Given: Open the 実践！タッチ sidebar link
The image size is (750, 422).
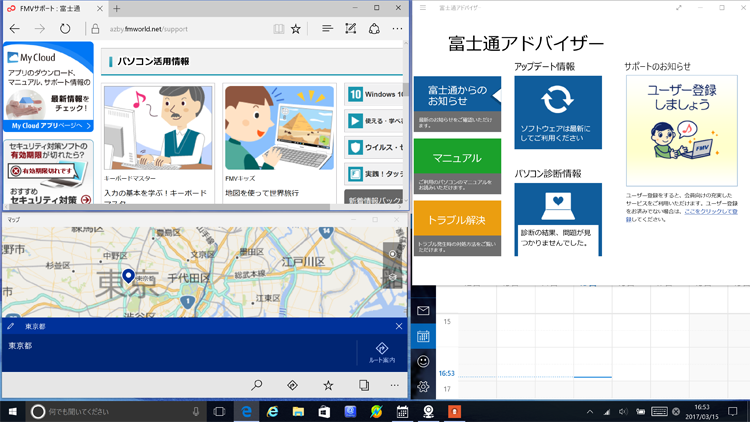Looking at the screenshot, I should click(x=375, y=174).
